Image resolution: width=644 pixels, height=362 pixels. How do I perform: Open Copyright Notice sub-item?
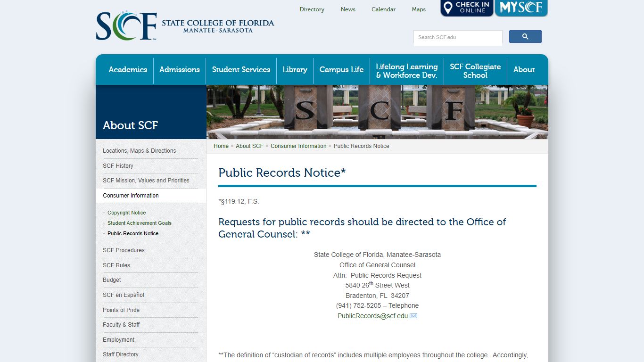[126, 213]
